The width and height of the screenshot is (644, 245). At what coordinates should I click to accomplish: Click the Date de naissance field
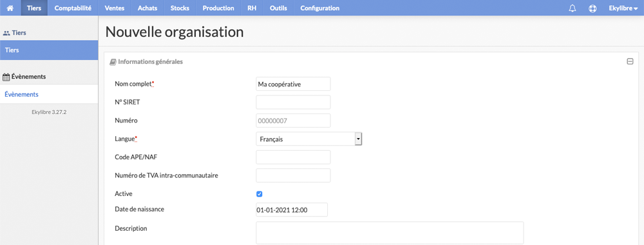pos(292,210)
